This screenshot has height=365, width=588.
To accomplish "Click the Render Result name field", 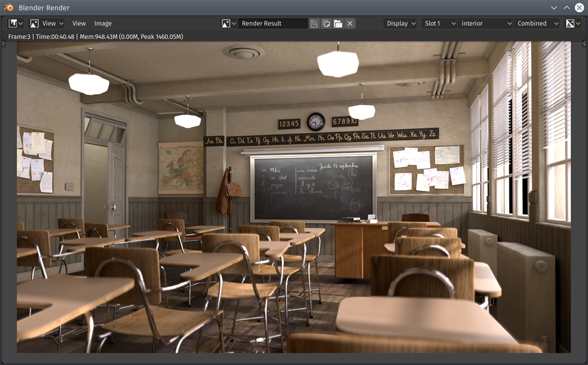I will (273, 23).
